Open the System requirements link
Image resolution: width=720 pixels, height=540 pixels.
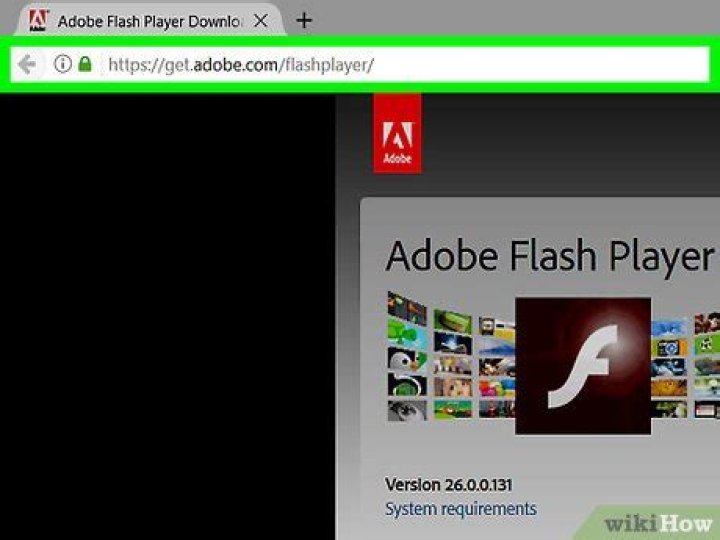(x=460, y=509)
